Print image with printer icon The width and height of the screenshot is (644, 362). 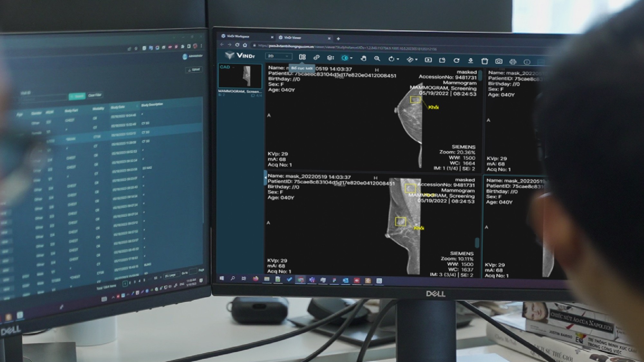click(x=513, y=61)
